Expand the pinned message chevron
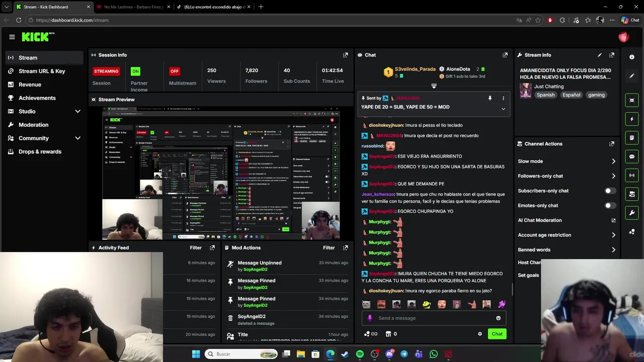This screenshot has height=362, width=644. 503,109
